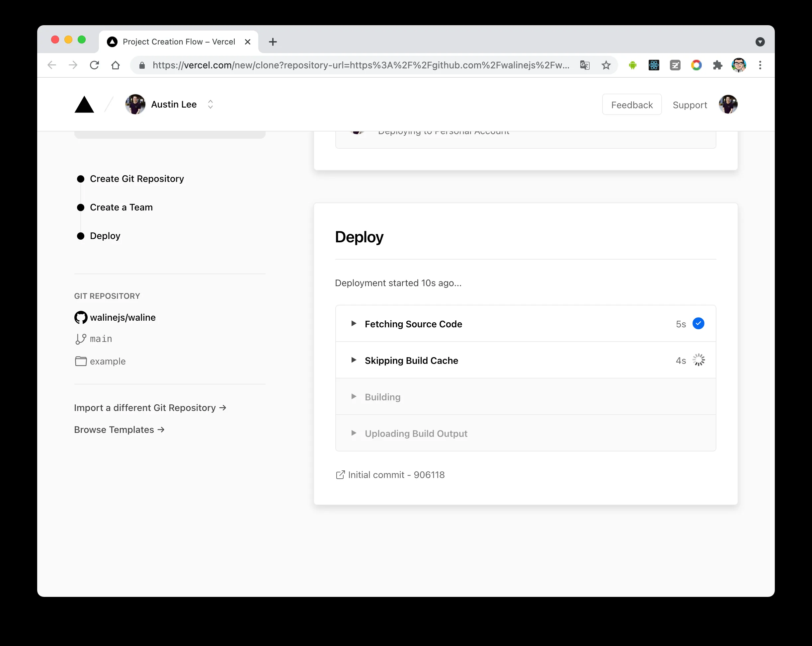Click the external link icon by Initial commit
812x646 pixels.
pyautogui.click(x=340, y=475)
